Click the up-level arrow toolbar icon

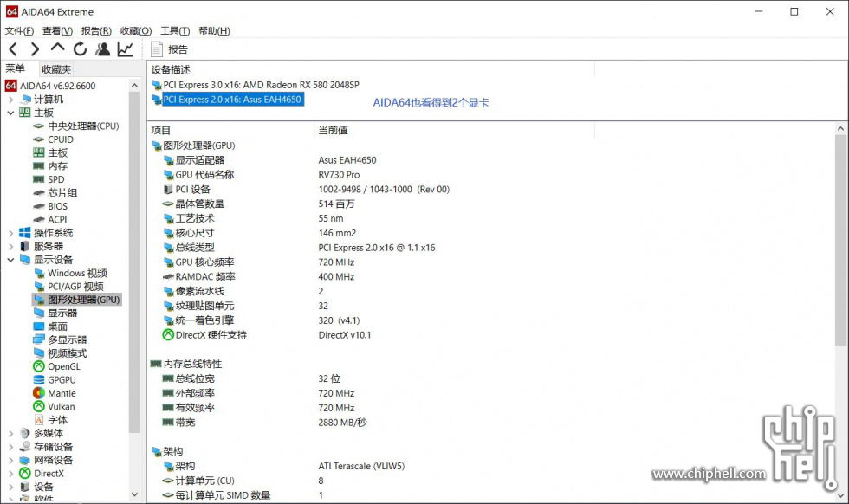pos(57,48)
